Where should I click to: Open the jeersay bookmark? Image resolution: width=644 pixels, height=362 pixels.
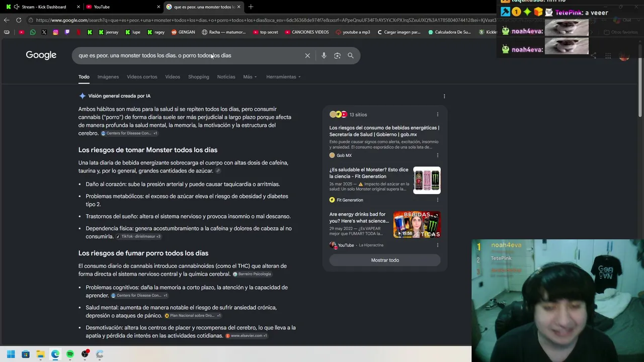[108, 32]
